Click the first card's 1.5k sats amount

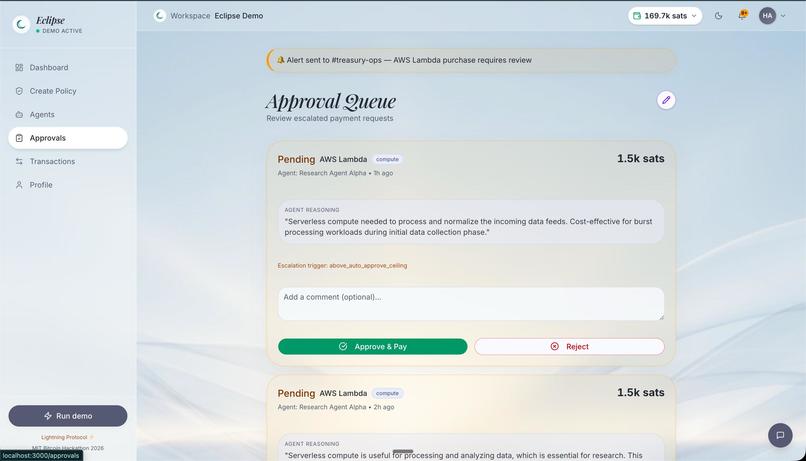[x=640, y=159]
